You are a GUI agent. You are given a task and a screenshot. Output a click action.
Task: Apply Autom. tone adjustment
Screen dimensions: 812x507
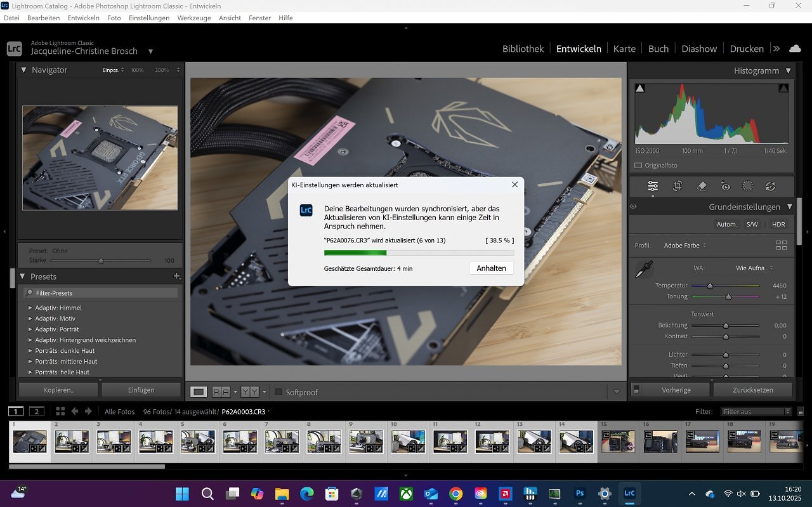[726, 224]
